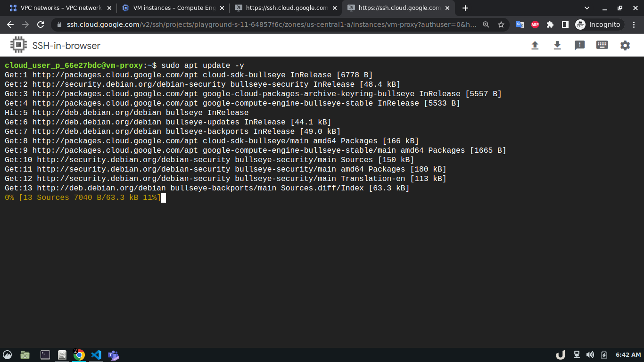The image size is (644, 362).
Task: Click the ssh.cloud.google.com address bar
Action: pos(271,25)
